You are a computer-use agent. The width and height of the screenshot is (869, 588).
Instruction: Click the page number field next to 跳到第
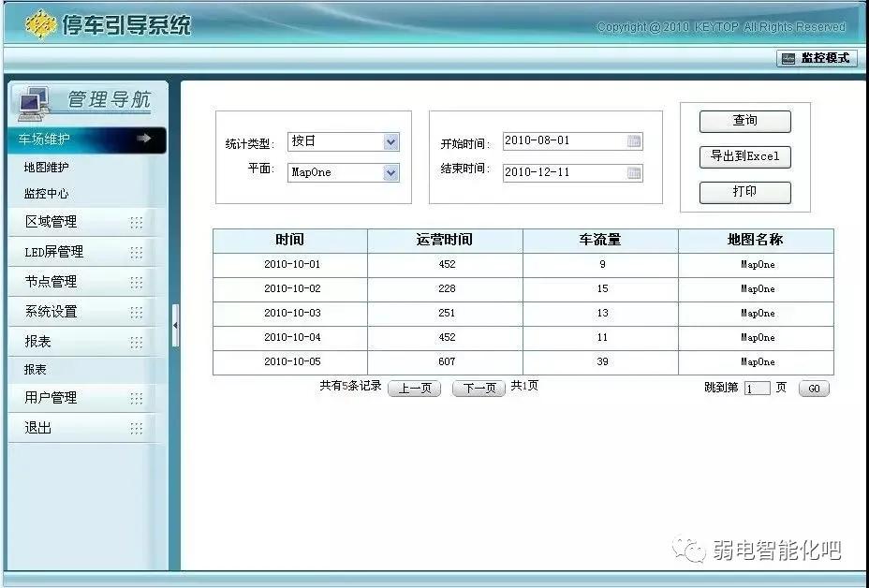pyautogui.click(x=757, y=388)
